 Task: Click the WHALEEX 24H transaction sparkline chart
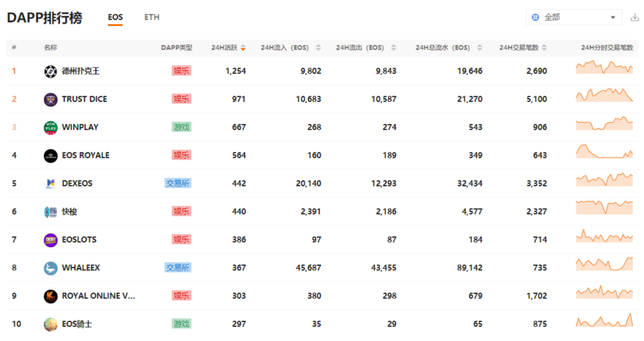604,264
